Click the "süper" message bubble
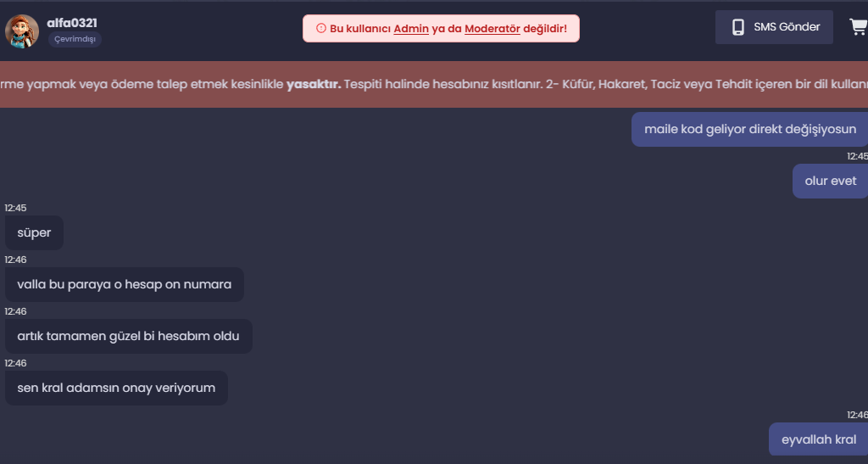868x464 pixels. pos(34,232)
